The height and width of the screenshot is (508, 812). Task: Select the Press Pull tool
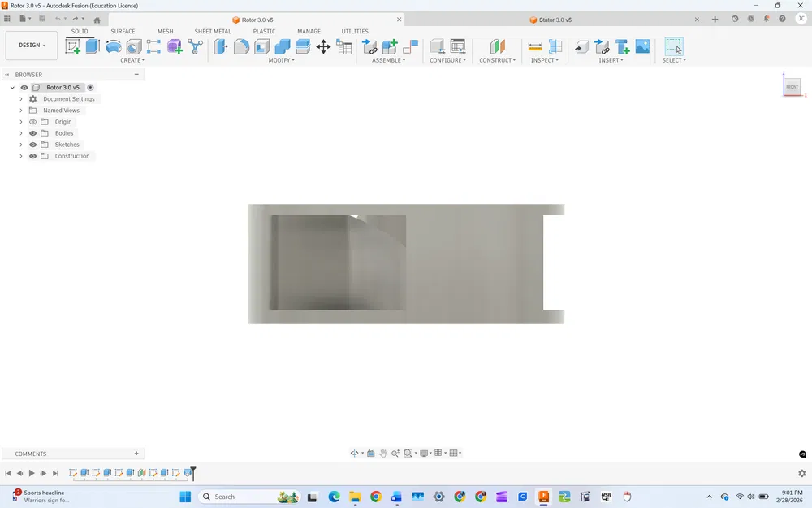click(221, 46)
